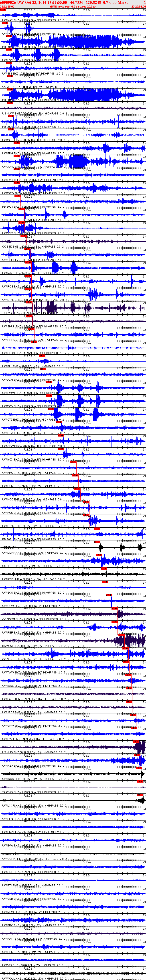The image size is (146, 980).
Task: Select the UW.FHE EHZ station label
Action: click(33, 220)
